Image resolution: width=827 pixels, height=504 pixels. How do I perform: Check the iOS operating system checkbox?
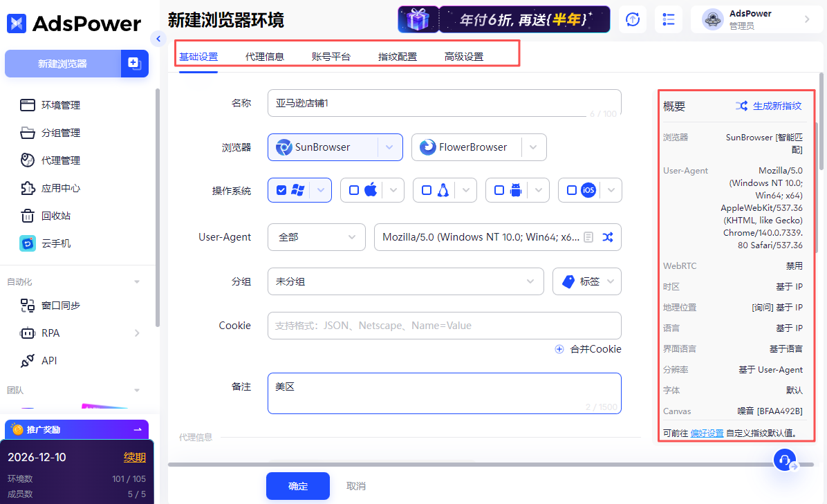coord(570,189)
